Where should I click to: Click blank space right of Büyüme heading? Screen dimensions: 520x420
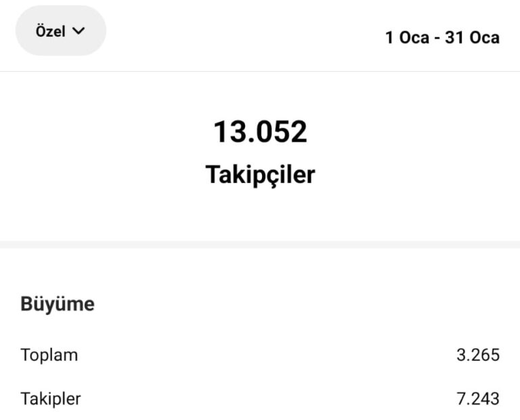pyautogui.click(x=305, y=304)
